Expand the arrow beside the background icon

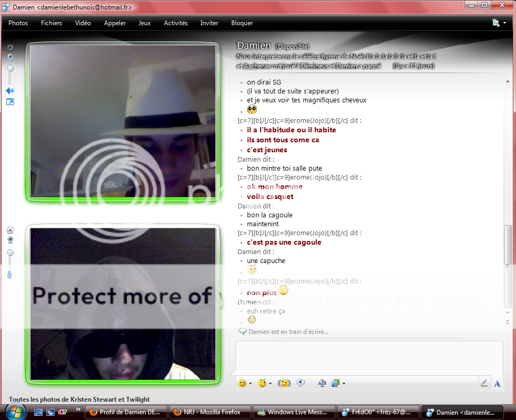pyautogui.click(x=344, y=383)
